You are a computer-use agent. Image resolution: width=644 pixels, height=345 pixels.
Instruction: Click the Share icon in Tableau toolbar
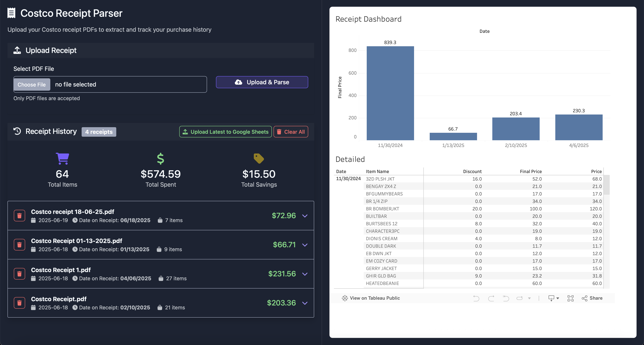585,298
